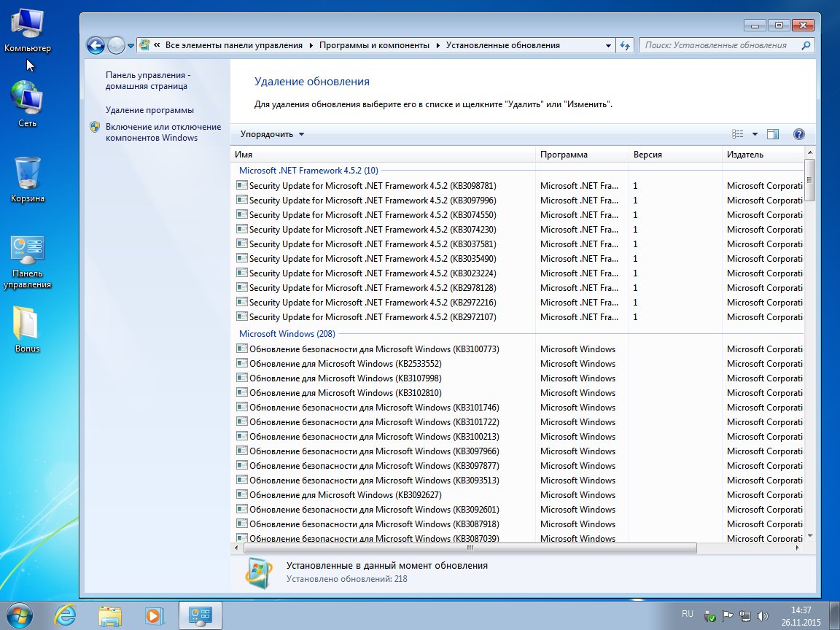The image size is (840, 630).
Task: Click the change view icon in toolbar
Action: coord(738,134)
